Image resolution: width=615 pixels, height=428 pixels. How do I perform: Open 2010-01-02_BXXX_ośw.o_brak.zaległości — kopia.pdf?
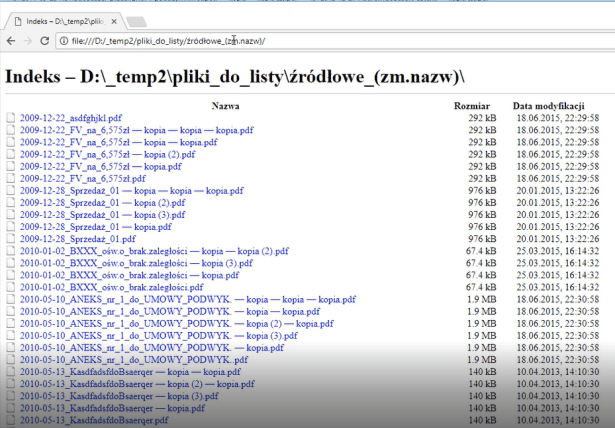tap(129, 275)
